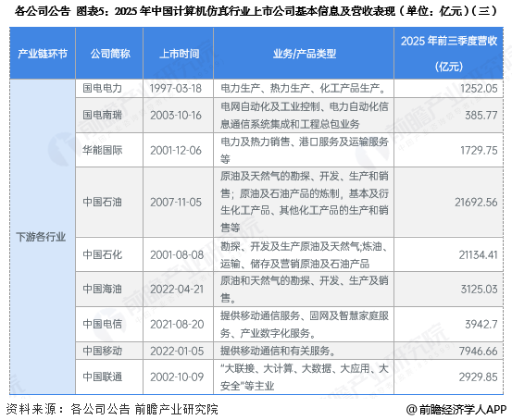Click revenue value 3125.03
The width and height of the screenshot is (512, 420).
479,290
